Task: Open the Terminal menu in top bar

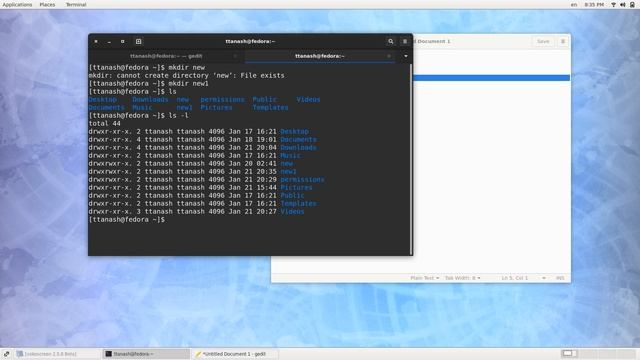Action: [x=76, y=4]
